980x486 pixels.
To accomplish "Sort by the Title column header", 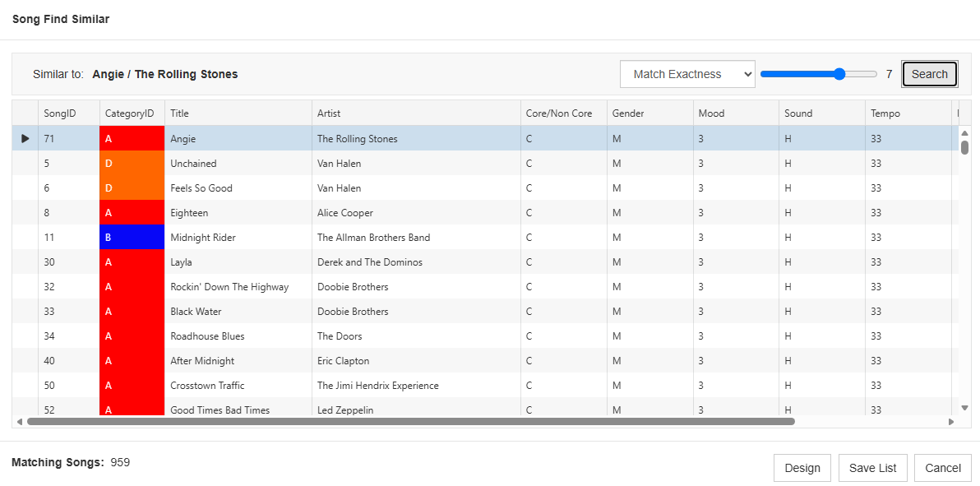I will coord(238,113).
